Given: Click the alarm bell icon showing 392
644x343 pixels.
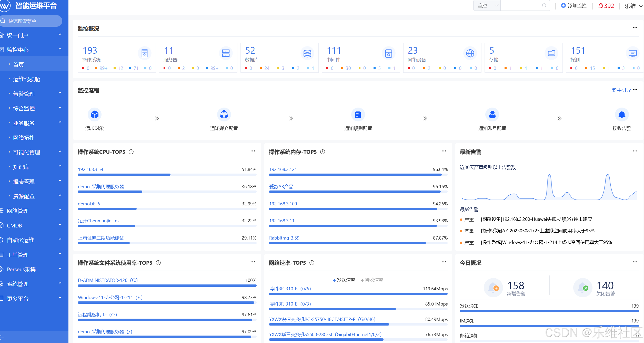Looking at the screenshot, I should point(601,6).
